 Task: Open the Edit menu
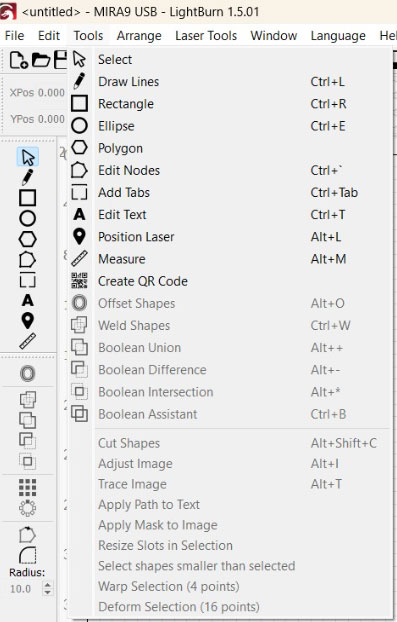[49, 36]
